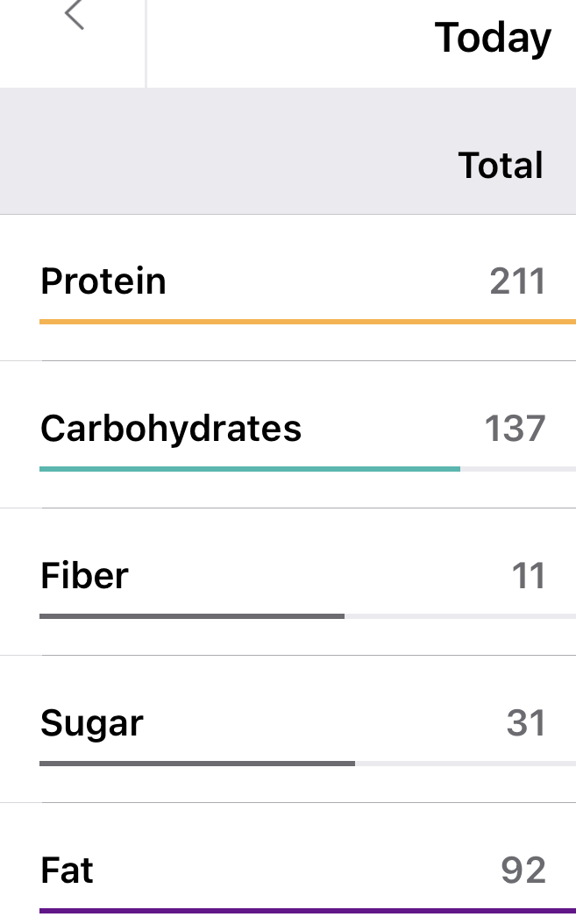This screenshot has width=576, height=924.
Task: Click the filled gray Fiber progress bar
Action: (192, 616)
